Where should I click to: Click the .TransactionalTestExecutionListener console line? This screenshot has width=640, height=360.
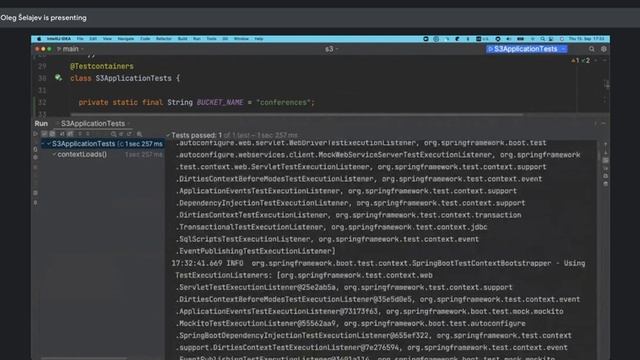click(331, 227)
